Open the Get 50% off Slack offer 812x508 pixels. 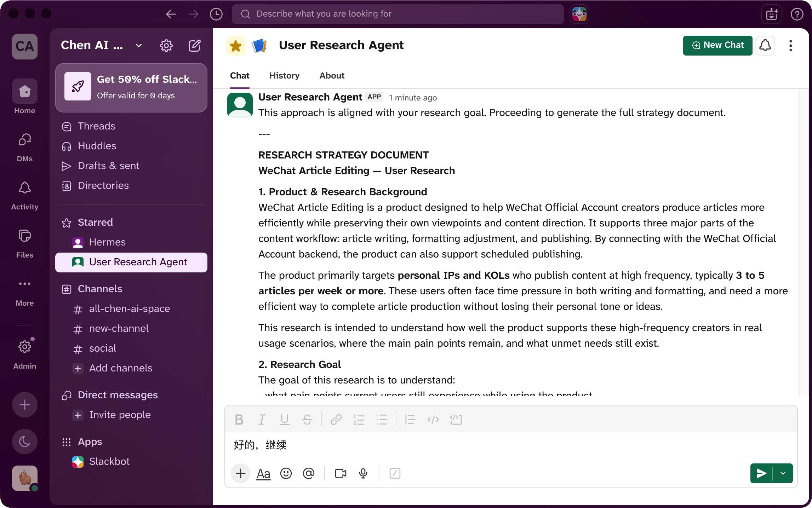[131, 87]
